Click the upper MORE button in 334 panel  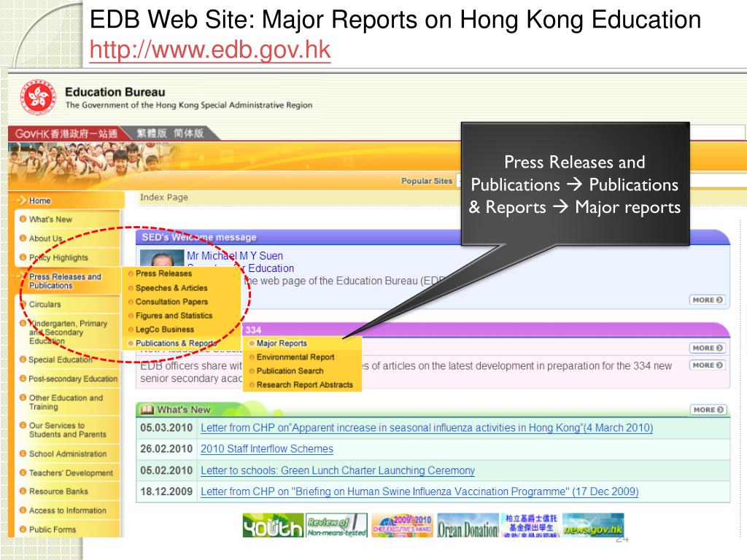[708, 348]
